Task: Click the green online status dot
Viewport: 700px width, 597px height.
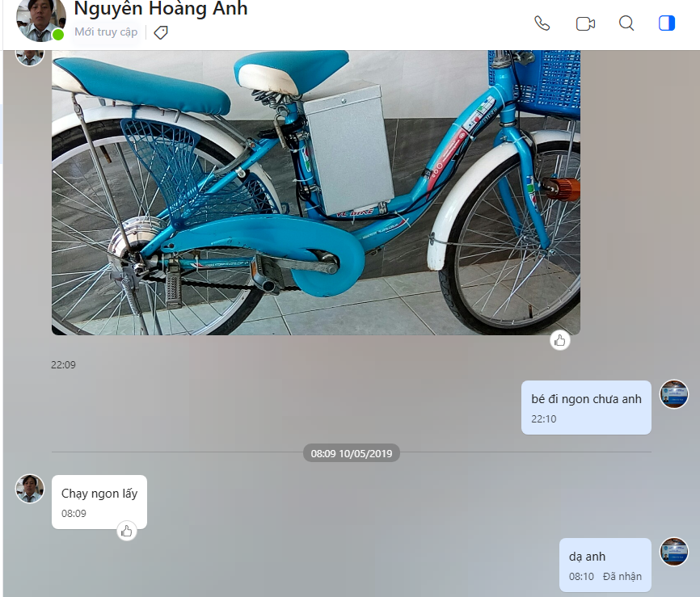Action: click(x=58, y=35)
